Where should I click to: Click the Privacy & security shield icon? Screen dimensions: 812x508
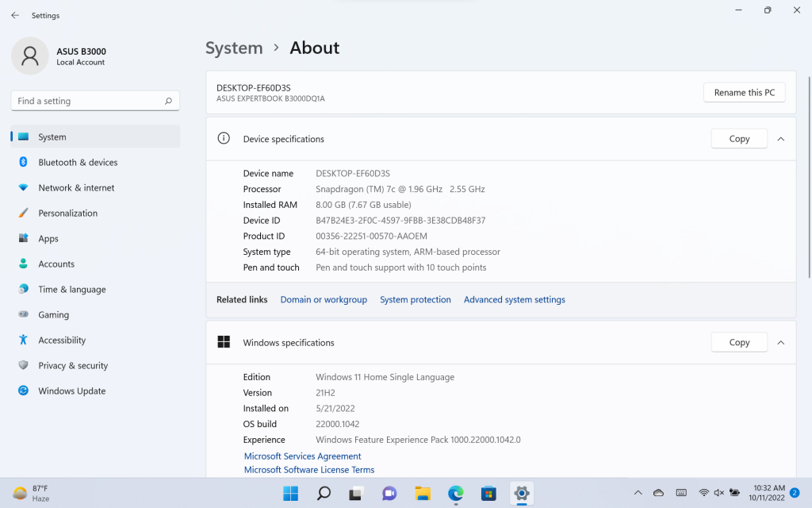click(x=23, y=365)
